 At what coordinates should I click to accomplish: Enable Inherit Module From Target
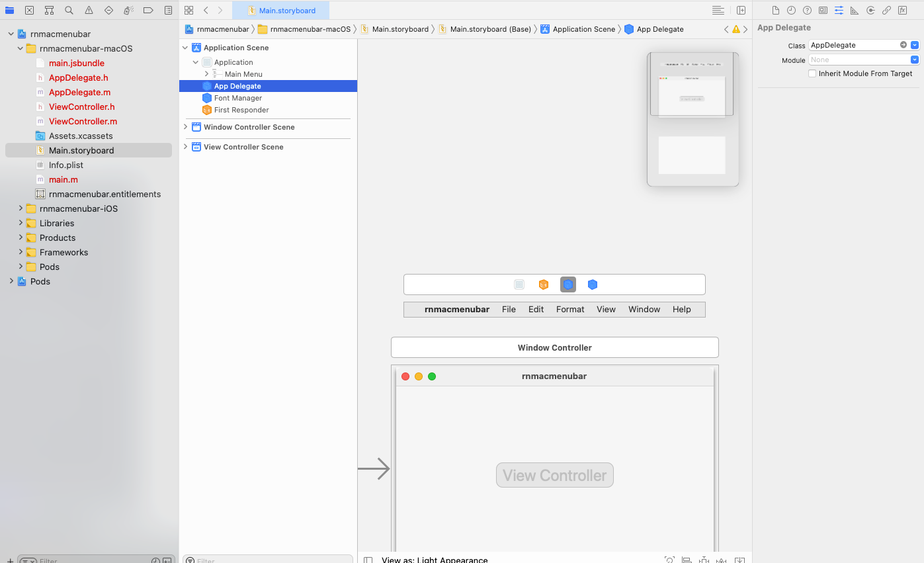tap(812, 73)
